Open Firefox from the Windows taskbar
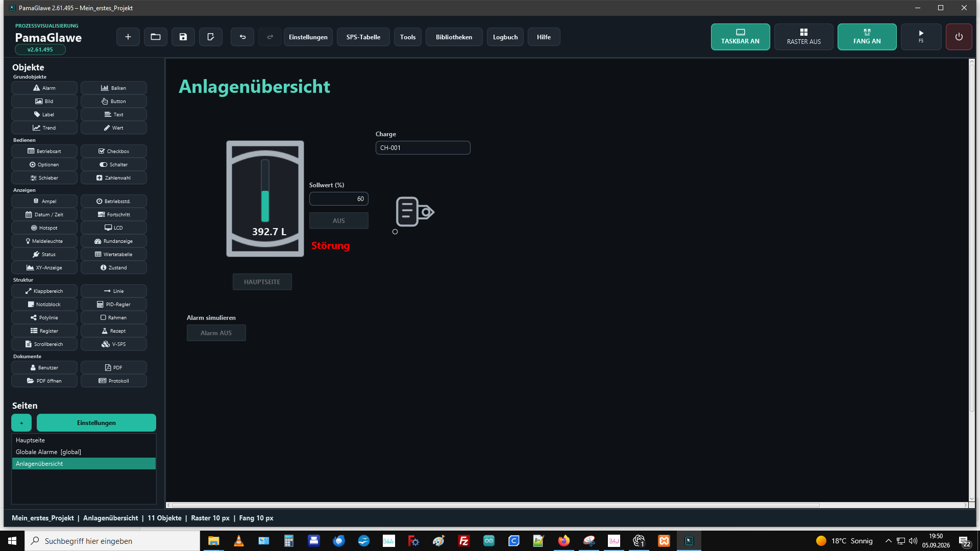The width and height of the screenshot is (980, 551). coord(564,541)
